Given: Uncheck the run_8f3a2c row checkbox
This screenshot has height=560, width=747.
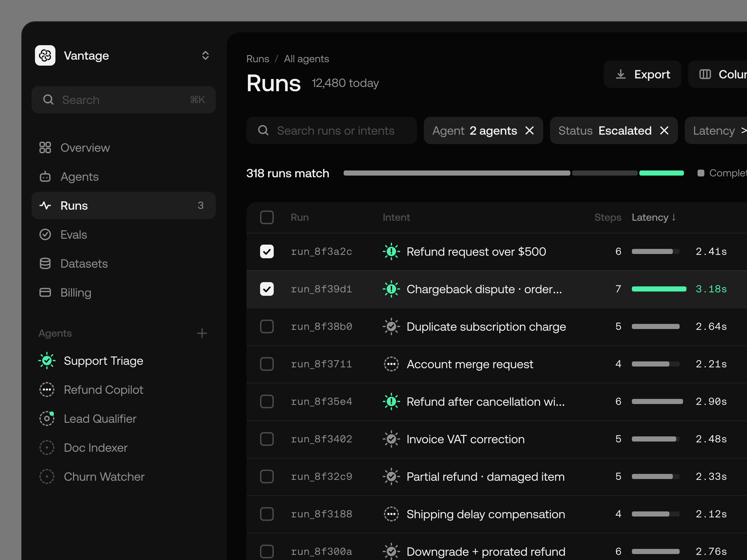Looking at the screenshot, I should [x=267, y=251].
